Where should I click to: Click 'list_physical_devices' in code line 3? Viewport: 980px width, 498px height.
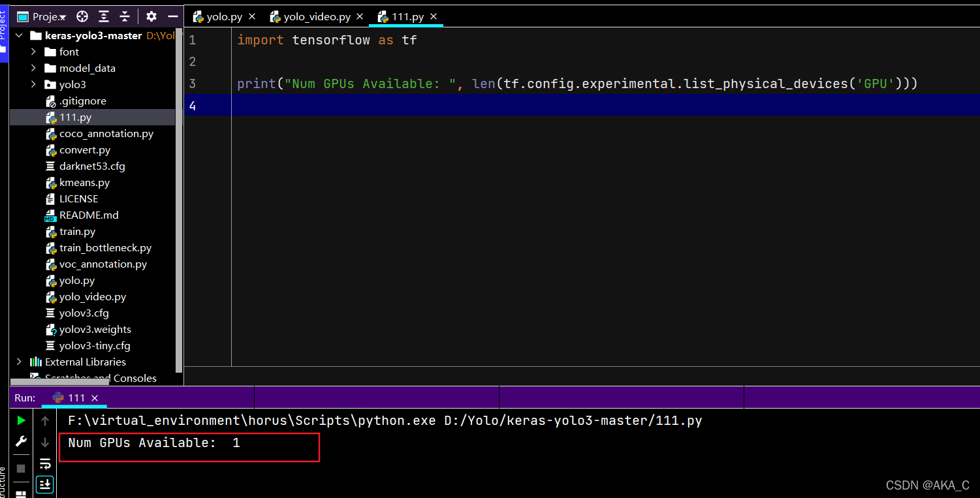pos(767,84)
